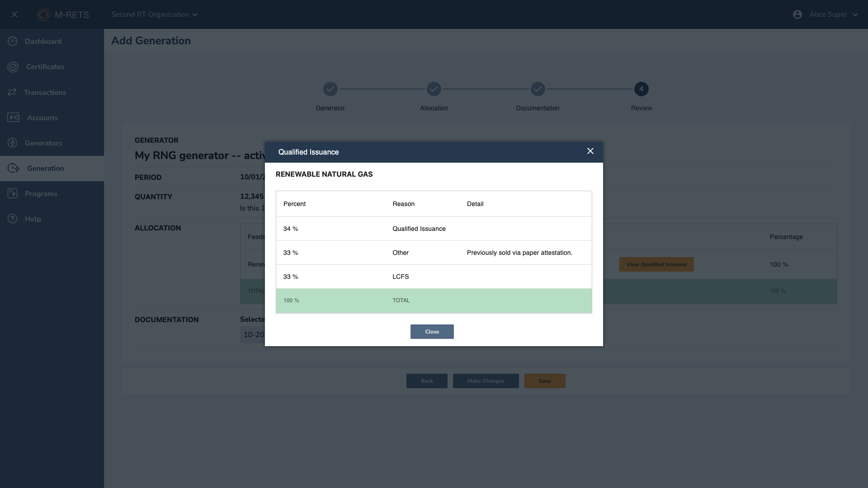The height and width of the screenshot is (488, 868).
Task: Open the Generation menu item
Action: click(45, 168)
